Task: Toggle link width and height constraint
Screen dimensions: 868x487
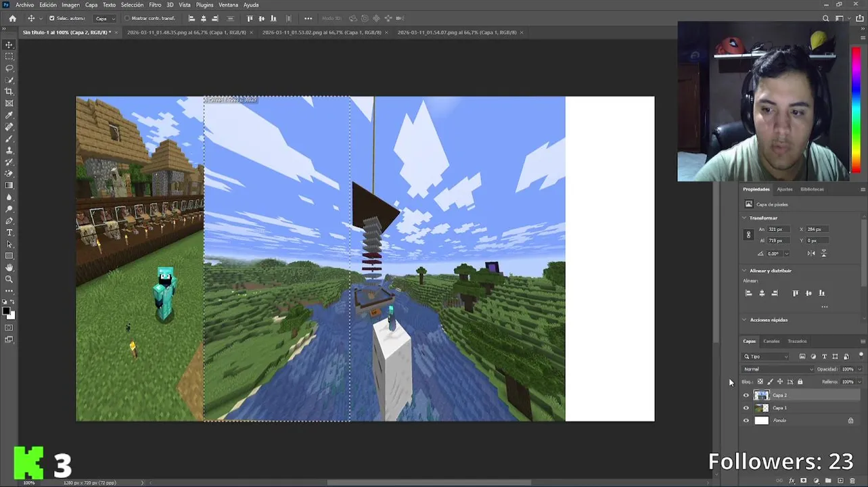Action: (748, 235)
